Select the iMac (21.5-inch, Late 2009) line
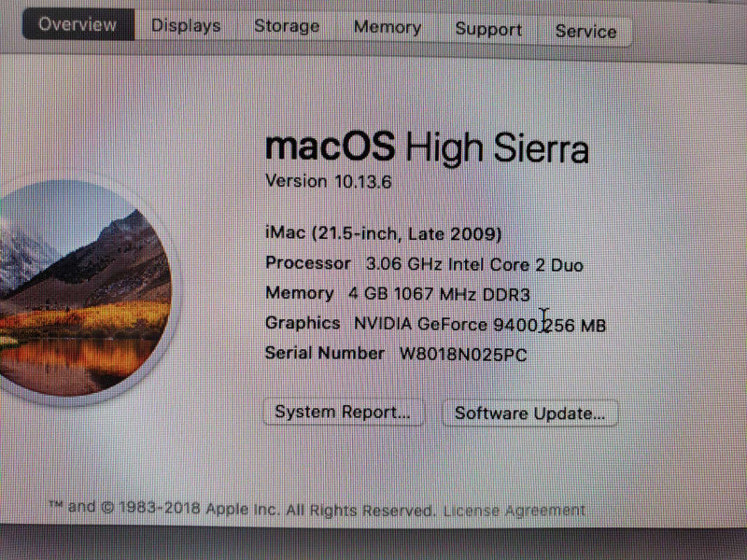 click(x=384, y=233)
